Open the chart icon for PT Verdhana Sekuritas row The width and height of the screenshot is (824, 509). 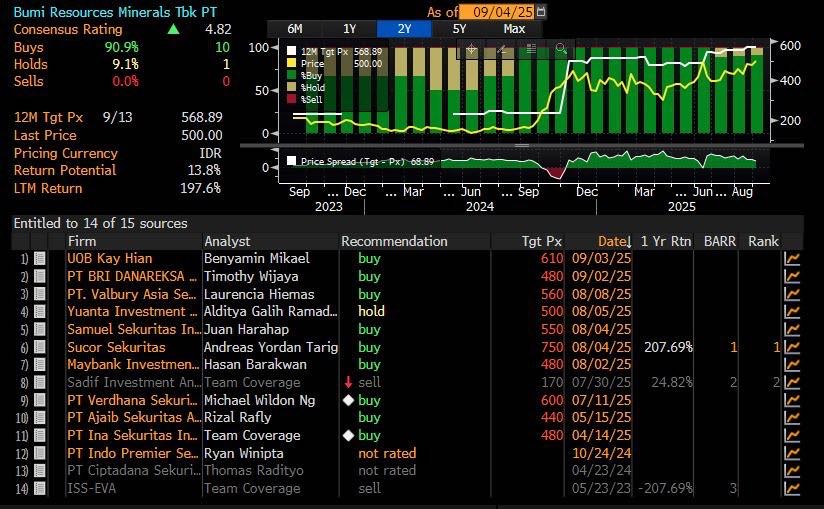click(x=792, y=400)
